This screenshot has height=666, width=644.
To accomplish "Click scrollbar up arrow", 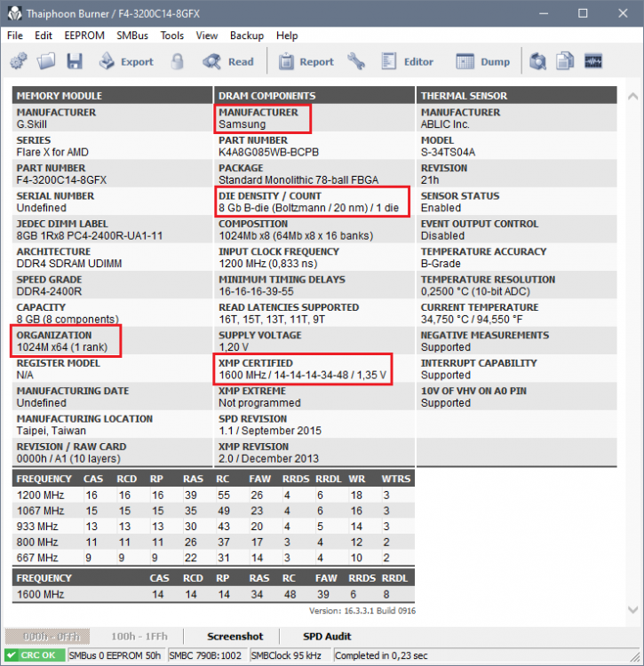I will 632,96.
